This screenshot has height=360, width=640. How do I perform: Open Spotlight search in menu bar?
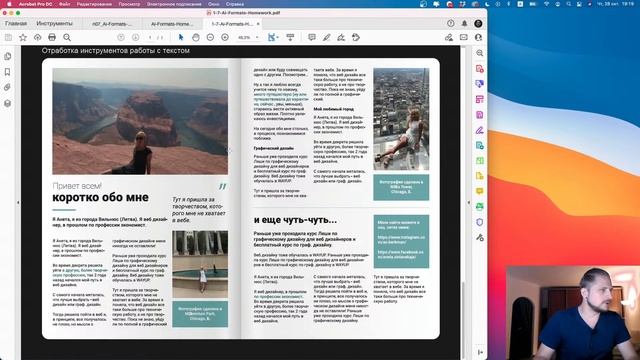569,4
